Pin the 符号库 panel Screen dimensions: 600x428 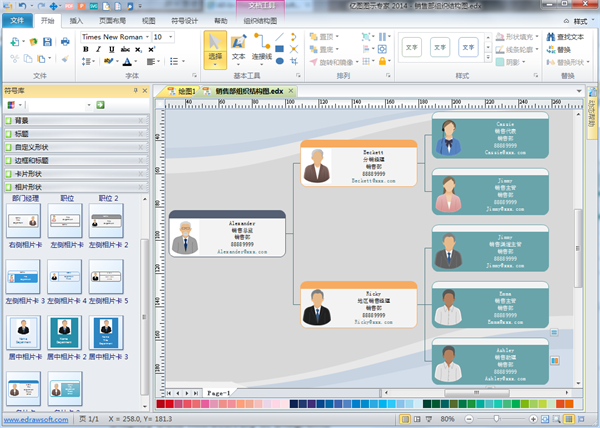click(136, 91)
